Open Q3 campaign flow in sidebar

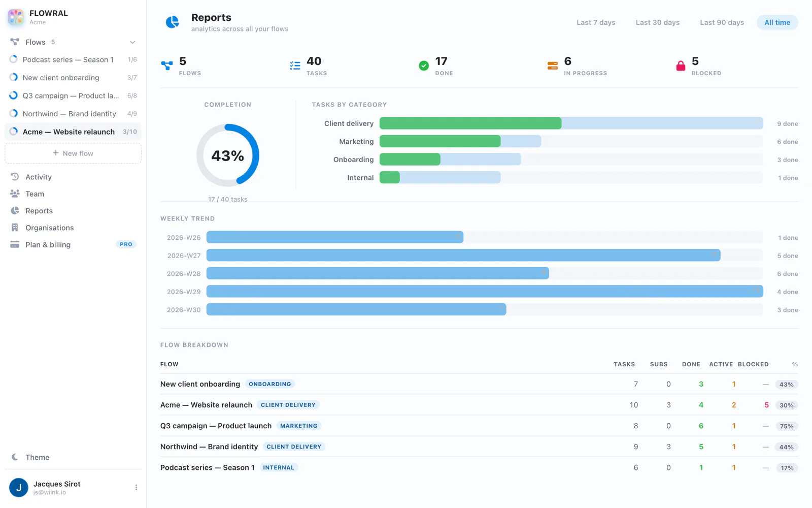click(x=73, y=96)
